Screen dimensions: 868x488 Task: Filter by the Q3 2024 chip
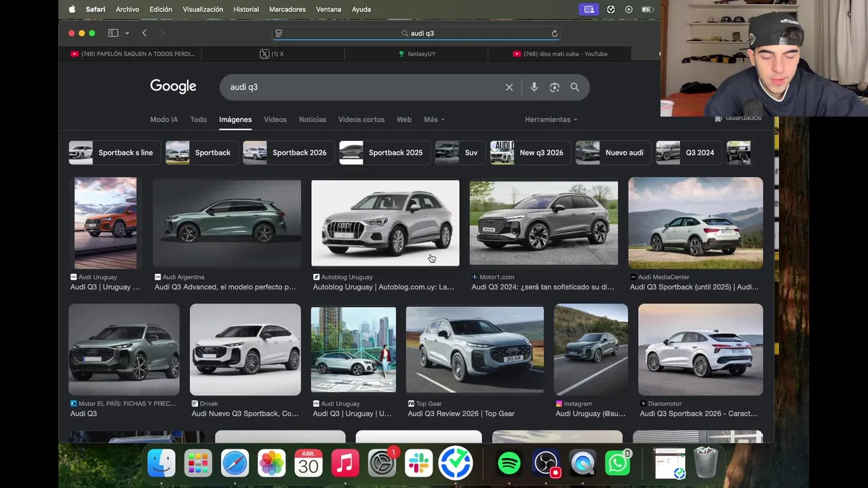coord(688,152)
